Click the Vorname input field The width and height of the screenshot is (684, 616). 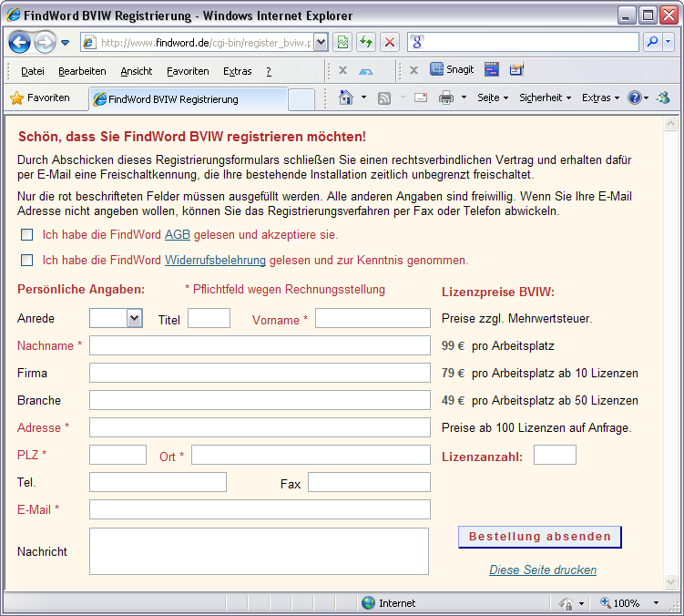tap(373, 318)
